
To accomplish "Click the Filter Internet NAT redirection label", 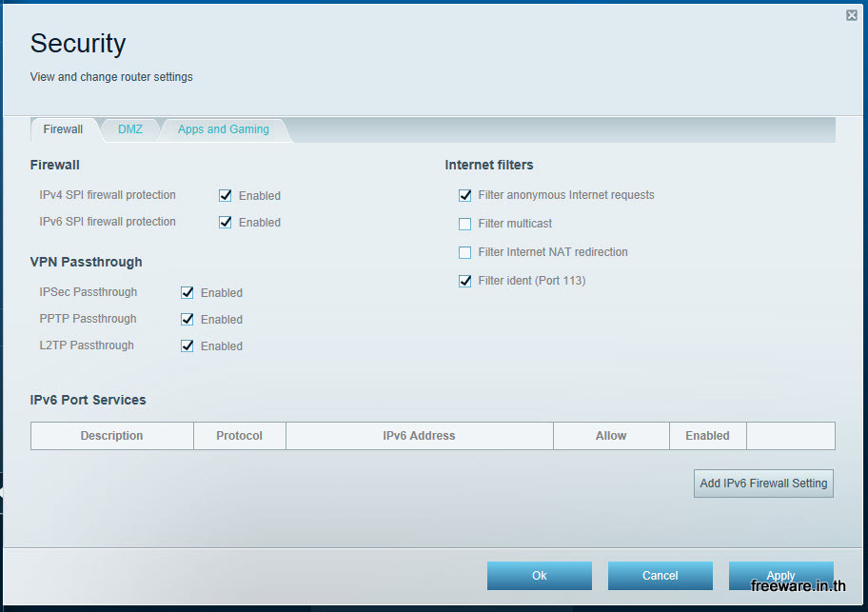I will tap(553, 252).
